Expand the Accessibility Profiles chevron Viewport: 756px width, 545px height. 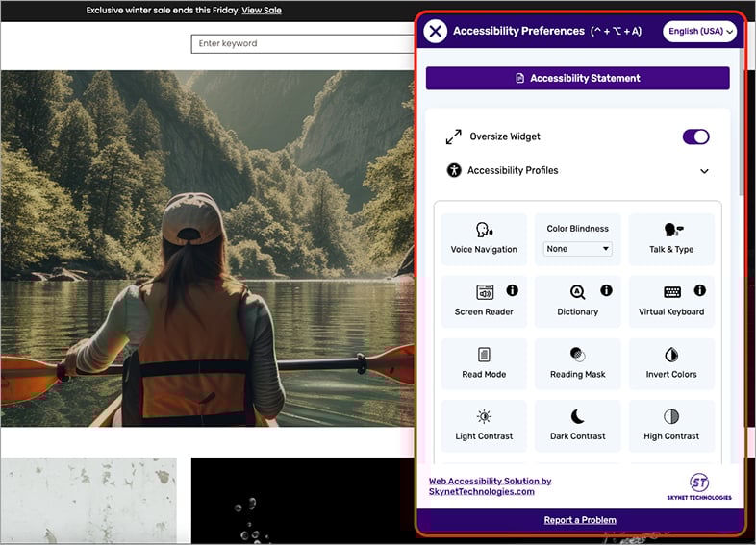[704, 171]
